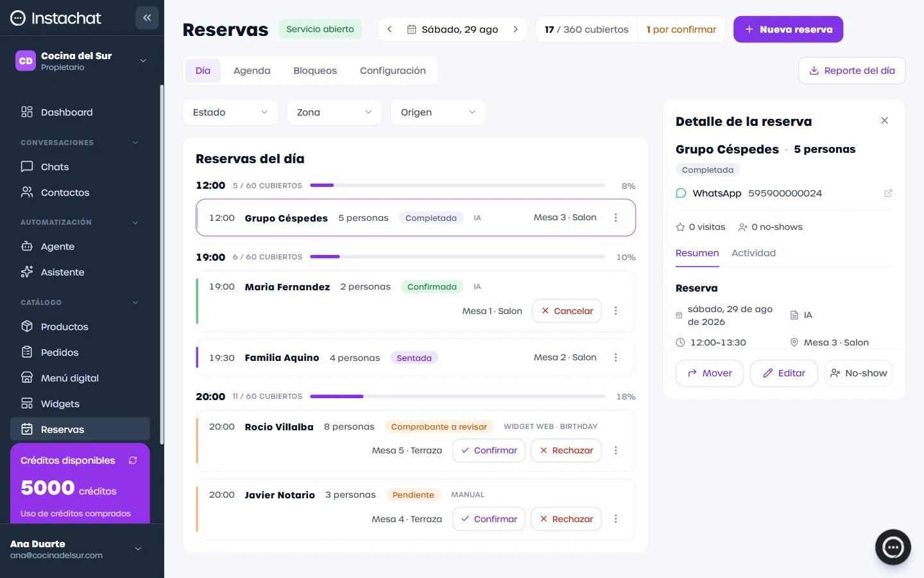Open options menu for Familia Aquino reservation

[615, 358]
